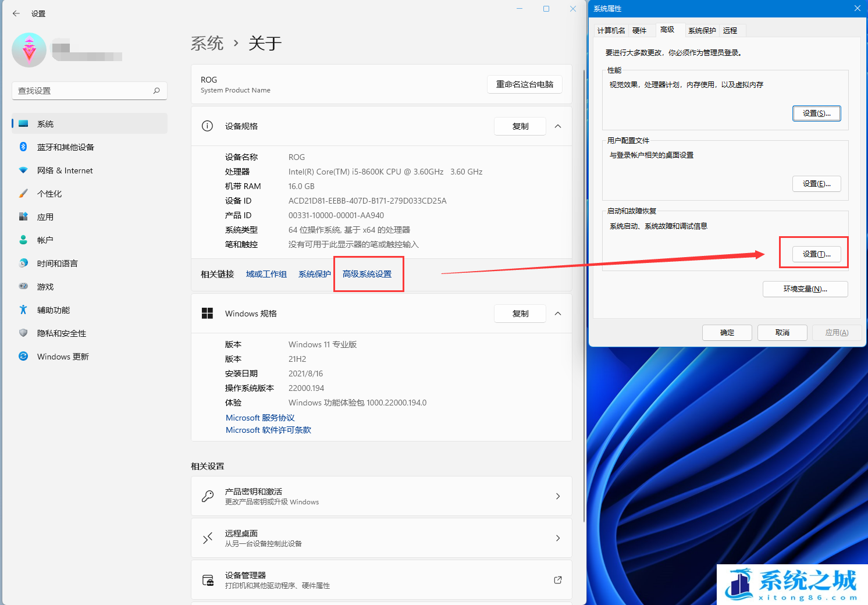Viewport: 868px width, 605px height.
Task: Select product ID 00331-10000-00001-AA940
Action: coord(336,215)
